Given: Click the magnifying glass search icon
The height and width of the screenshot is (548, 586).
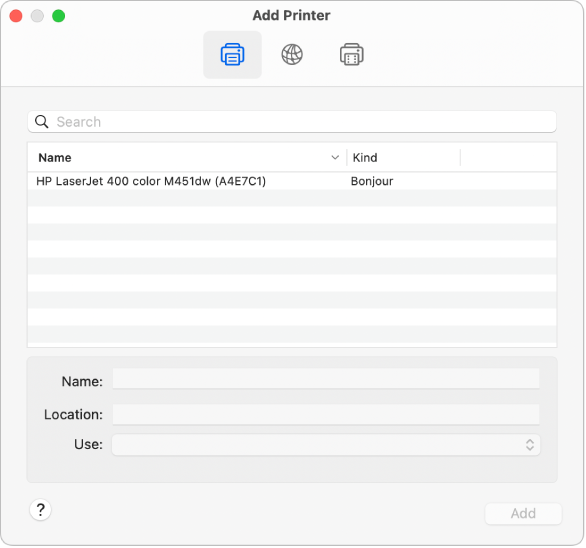Looking at the screenshot, I should pyautogui.click(x=41, y=121).
